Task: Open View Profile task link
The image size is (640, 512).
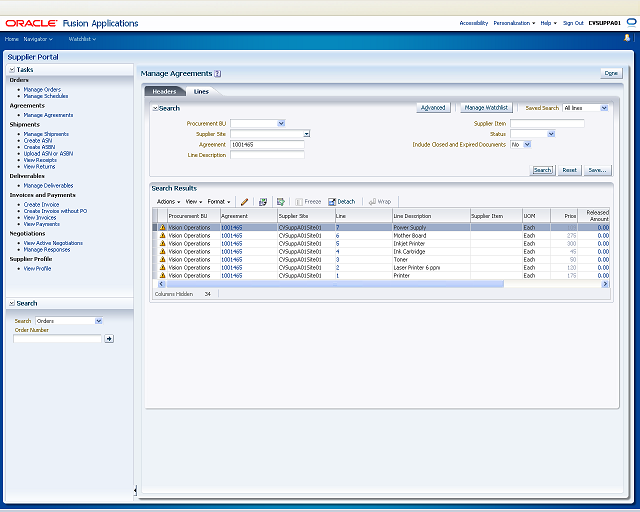Action: coord(37,269)
